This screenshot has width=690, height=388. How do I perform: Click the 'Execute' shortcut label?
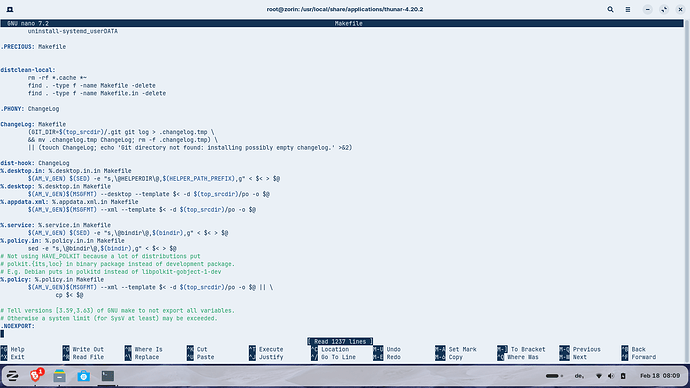click(x=271, y=349)
